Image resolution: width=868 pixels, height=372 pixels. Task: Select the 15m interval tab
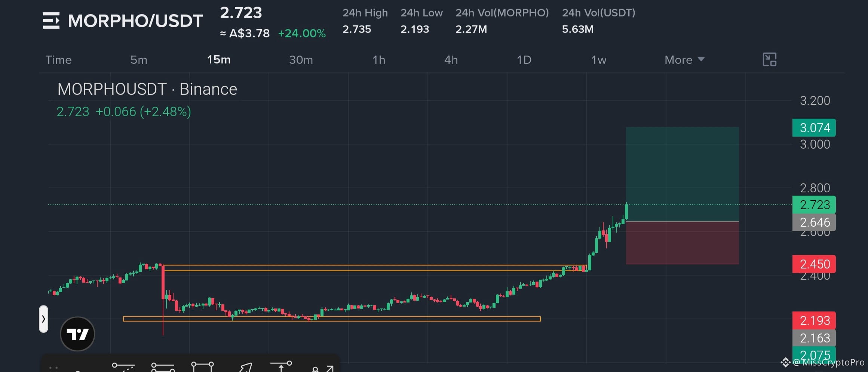219,60
